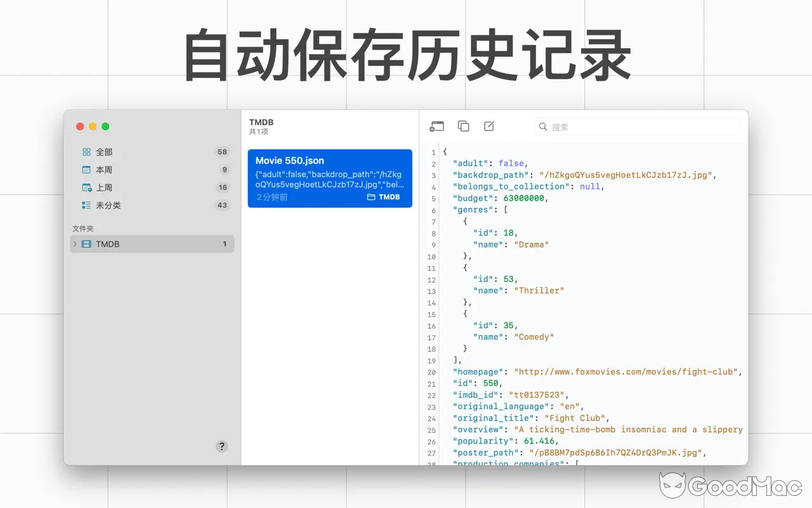Open the Fight Club homepage URL
Viewport: 812px width, 508px height.
[x=627, y=371]
